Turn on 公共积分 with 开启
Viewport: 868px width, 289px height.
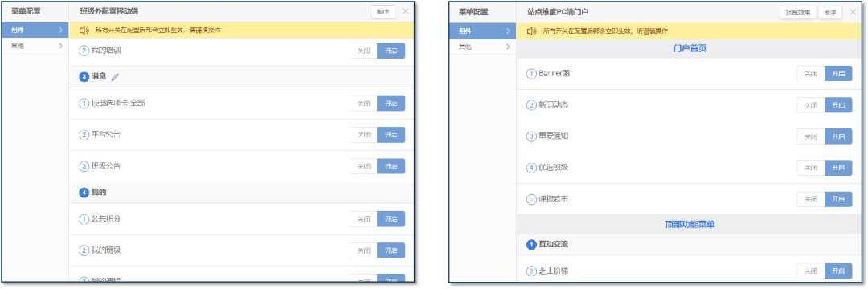[391, 219]
